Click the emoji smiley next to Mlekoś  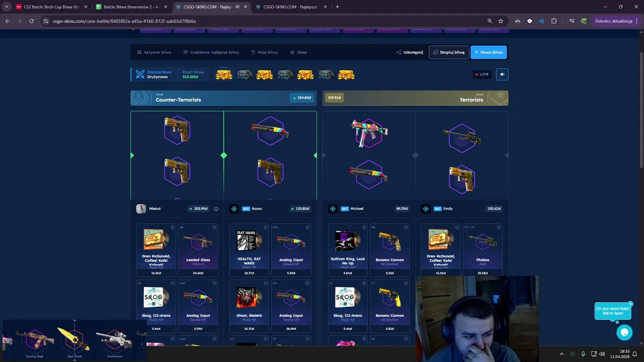point(216,209)
